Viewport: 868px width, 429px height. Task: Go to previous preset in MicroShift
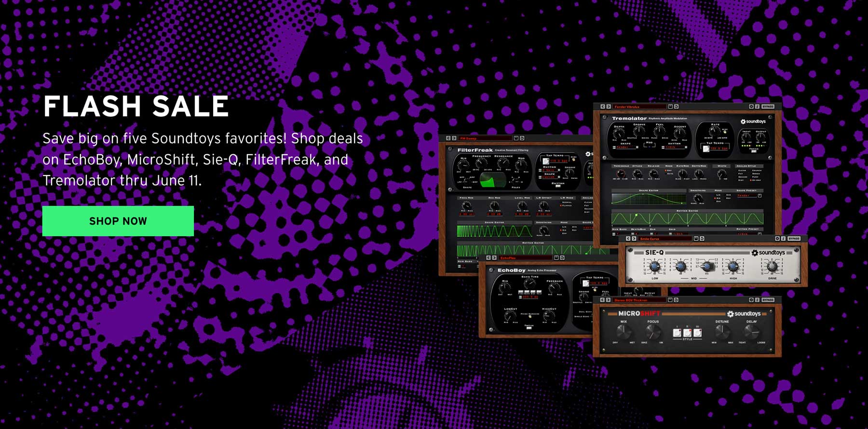[x=602, y=300]
